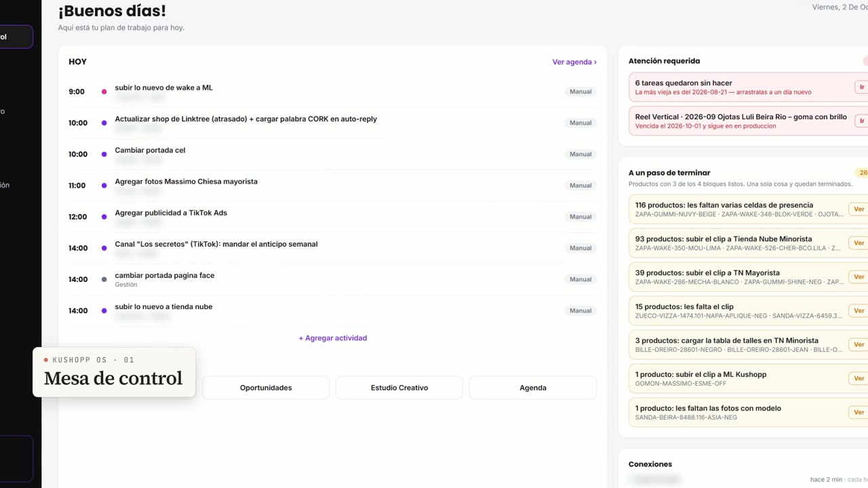Click Ver for 3 productos tabla de talles

coord(859,345)
